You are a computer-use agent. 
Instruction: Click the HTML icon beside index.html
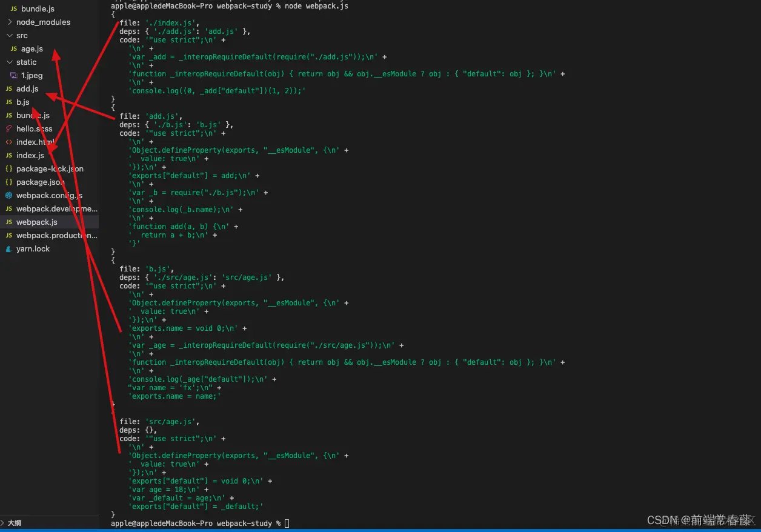pos(9,142)
